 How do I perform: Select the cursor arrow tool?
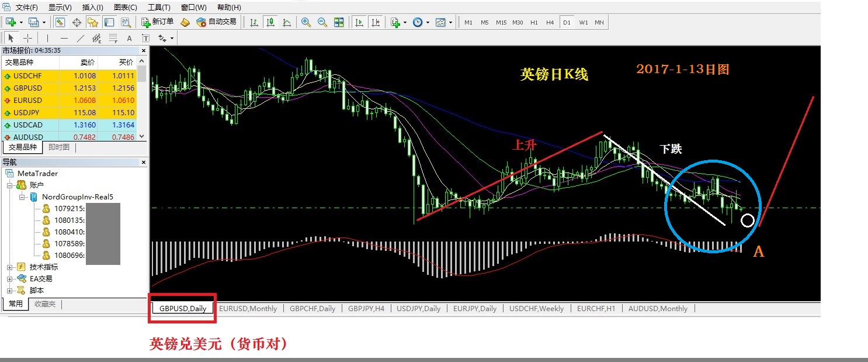point(11,38)
